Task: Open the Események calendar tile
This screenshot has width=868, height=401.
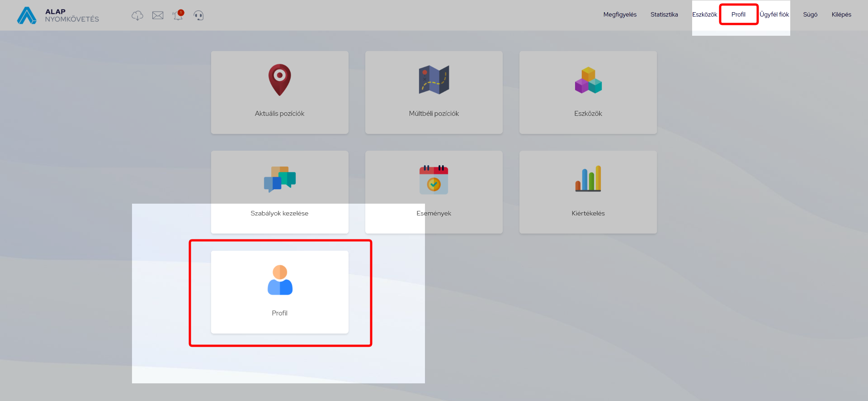Action: click(x=434, y=192)
